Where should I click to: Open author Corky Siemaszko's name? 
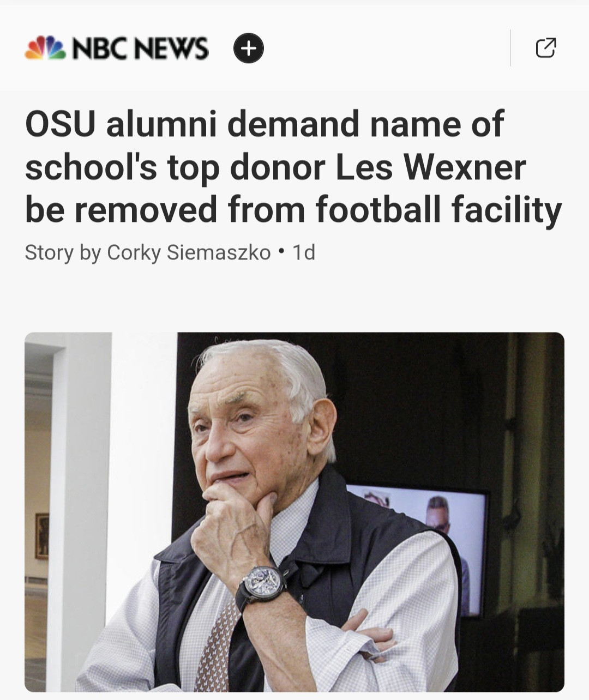click(x=189, y=252)
